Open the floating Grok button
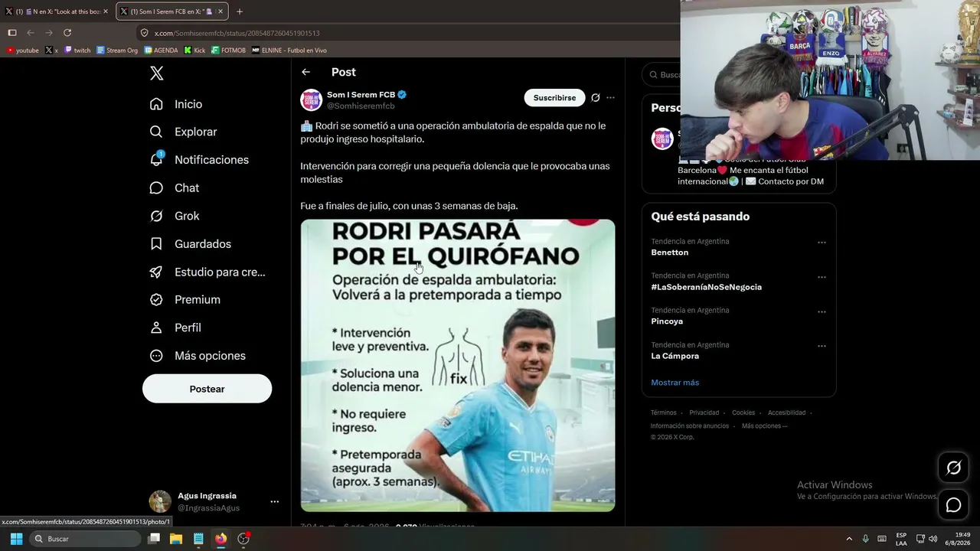This screenshot has height=551, width=980. click(x=953, y=468)
